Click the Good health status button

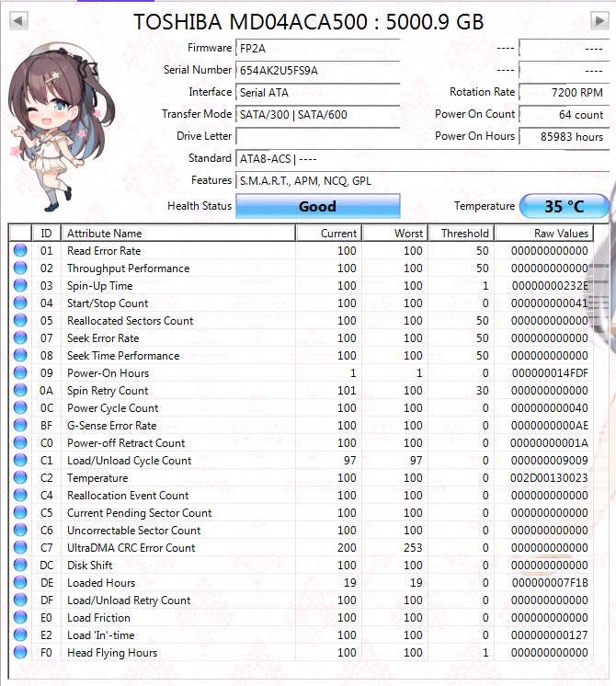point(318,206)
